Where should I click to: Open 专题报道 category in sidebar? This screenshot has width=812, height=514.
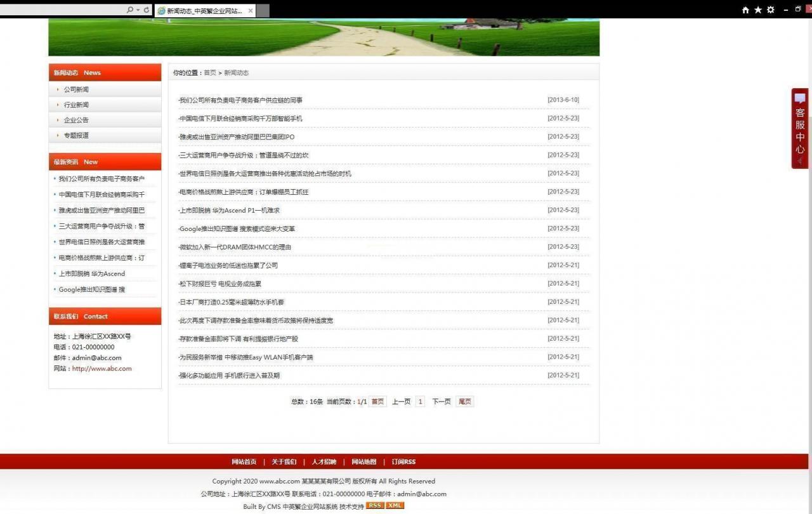point(76,135)
